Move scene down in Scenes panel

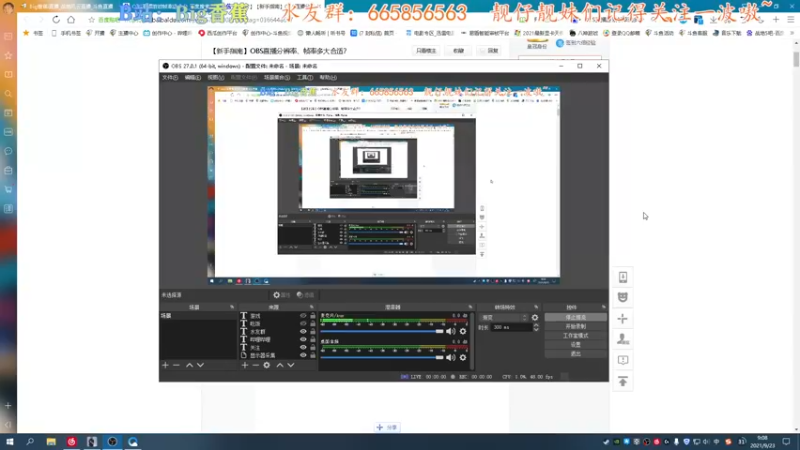pos(201,365)
